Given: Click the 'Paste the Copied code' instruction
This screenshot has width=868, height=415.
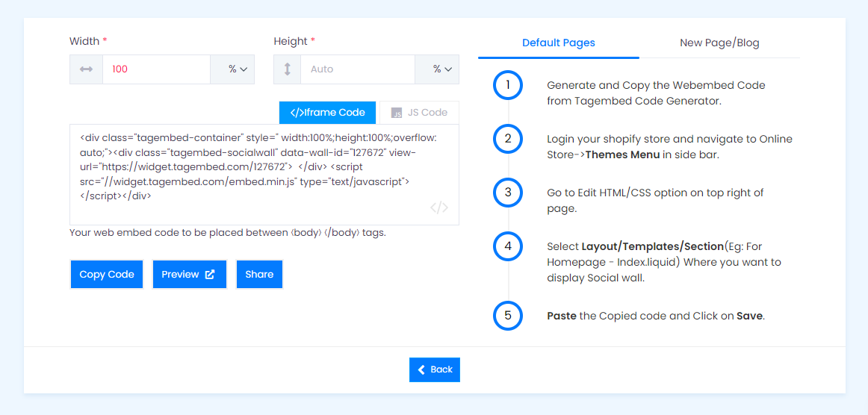Looking at the screenshot, I should coord(656,316).
